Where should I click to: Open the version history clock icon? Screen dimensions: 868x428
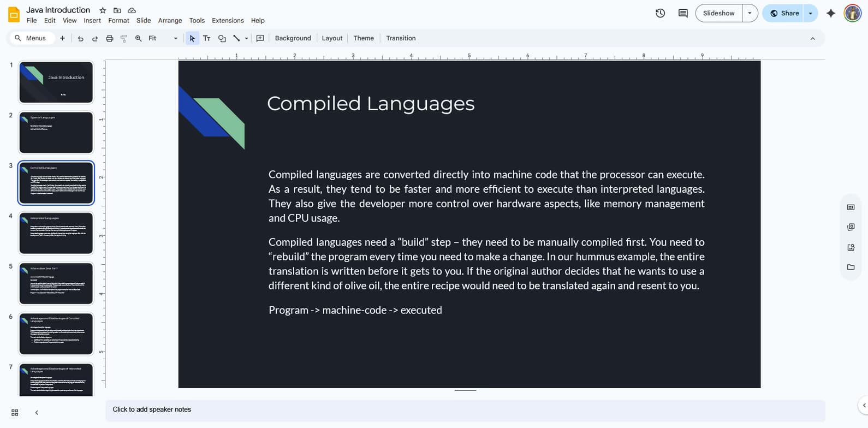pos(660,13)
